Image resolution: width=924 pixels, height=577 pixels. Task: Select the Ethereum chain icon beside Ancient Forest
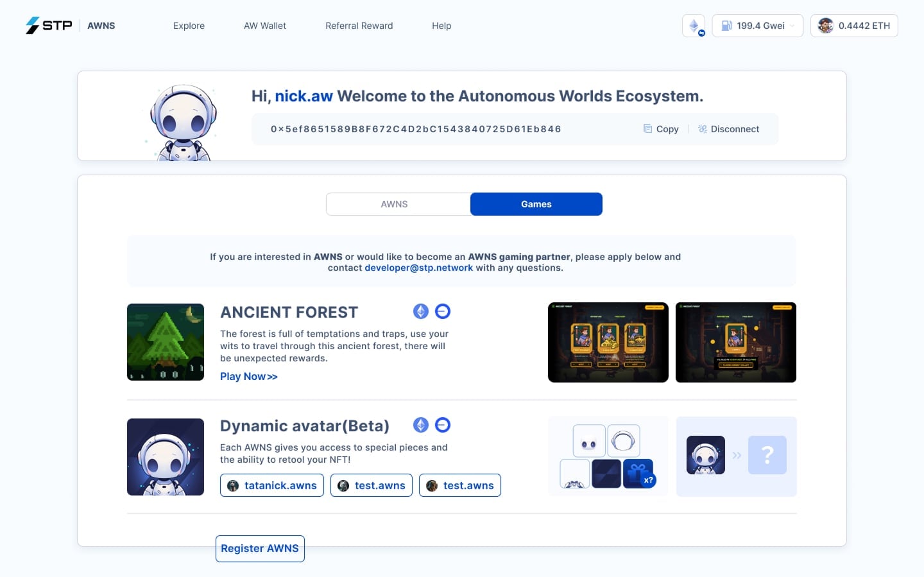point(421,311)
